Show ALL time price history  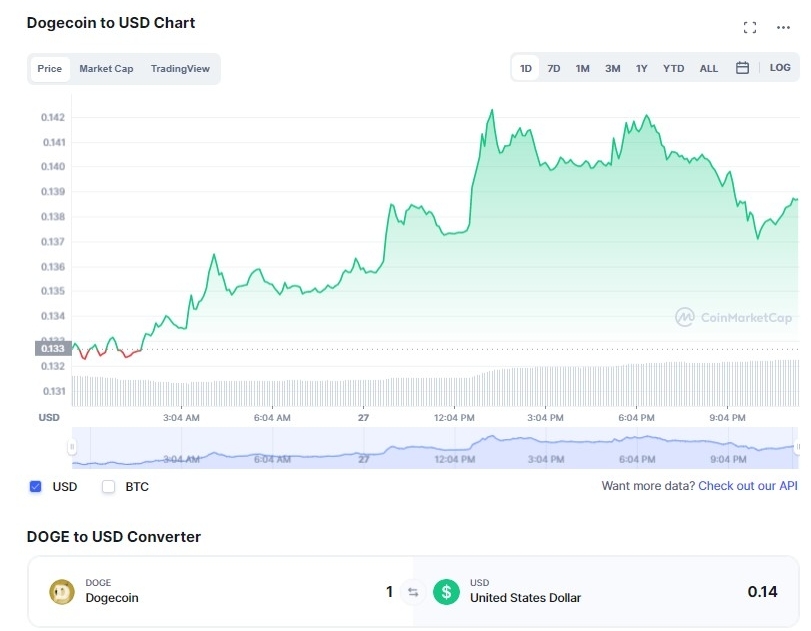[x=708, y=69]
